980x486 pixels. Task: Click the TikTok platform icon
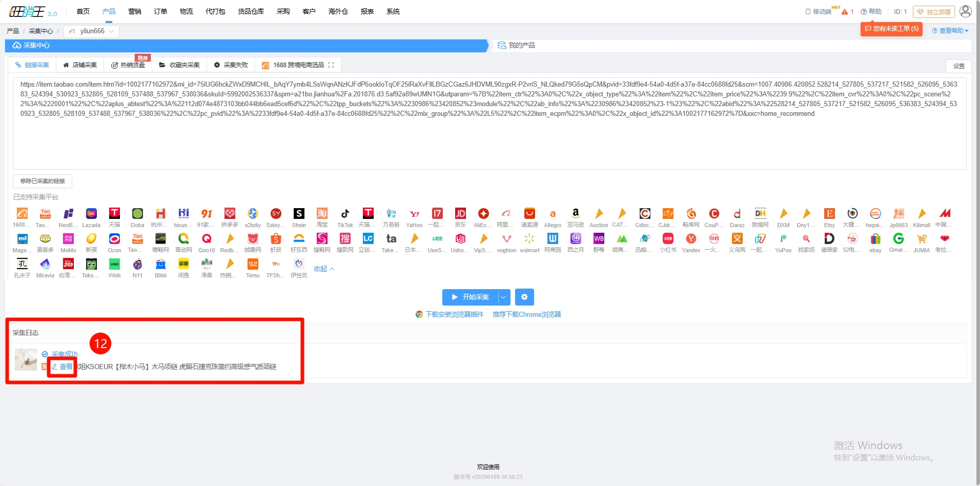pos(345,214)
